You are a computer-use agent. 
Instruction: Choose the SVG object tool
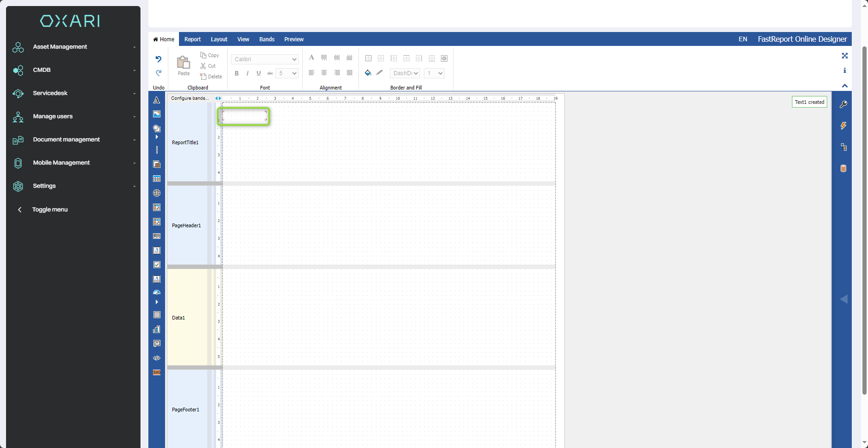point(157,372)
